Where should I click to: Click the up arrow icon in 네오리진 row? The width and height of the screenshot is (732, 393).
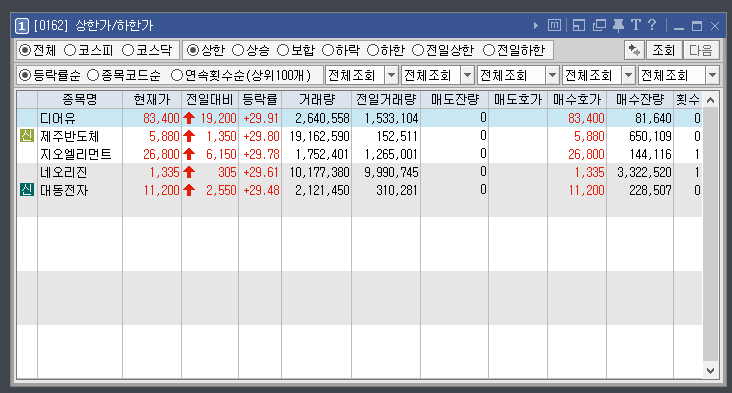click(x=189, y=172)
